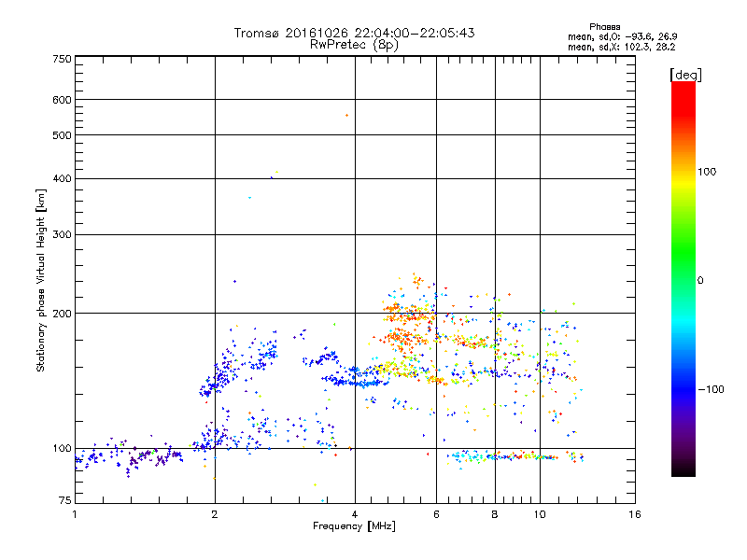Viewport: 747px width, 560px height.
Task: Click the colorbar '0' tick label
Action: (700, 281)
